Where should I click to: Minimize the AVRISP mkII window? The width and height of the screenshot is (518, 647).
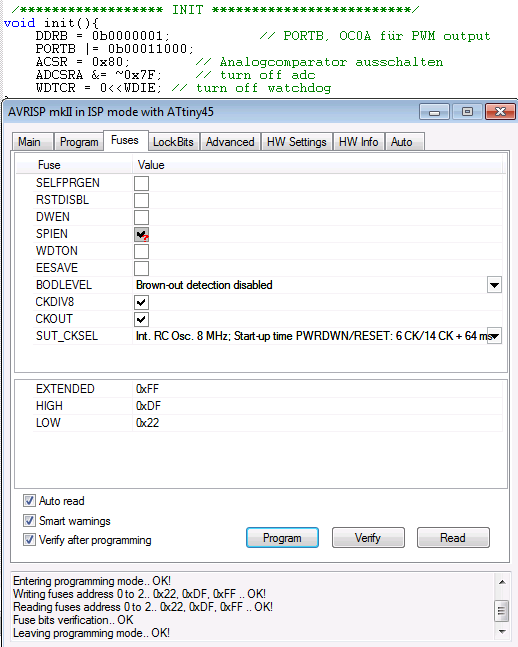click(434, 112)
